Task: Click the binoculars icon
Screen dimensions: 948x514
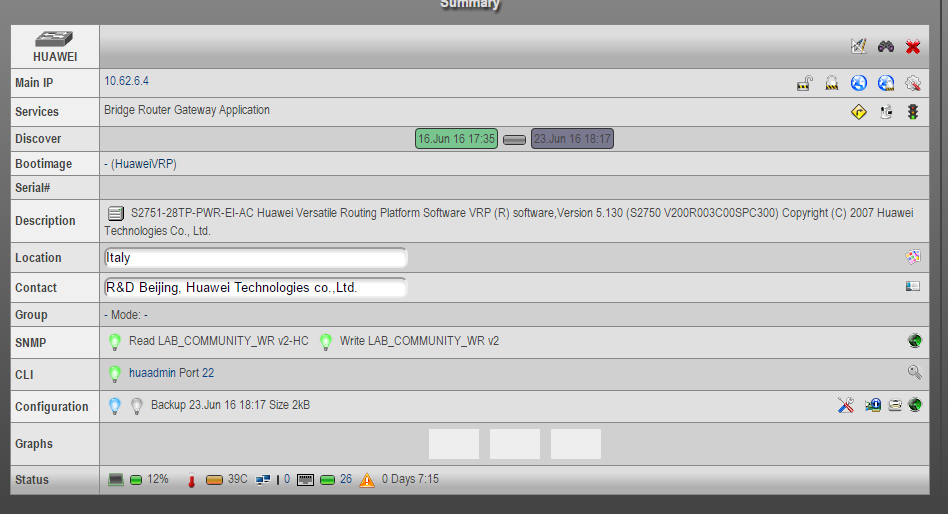Action: coord(886,47)
